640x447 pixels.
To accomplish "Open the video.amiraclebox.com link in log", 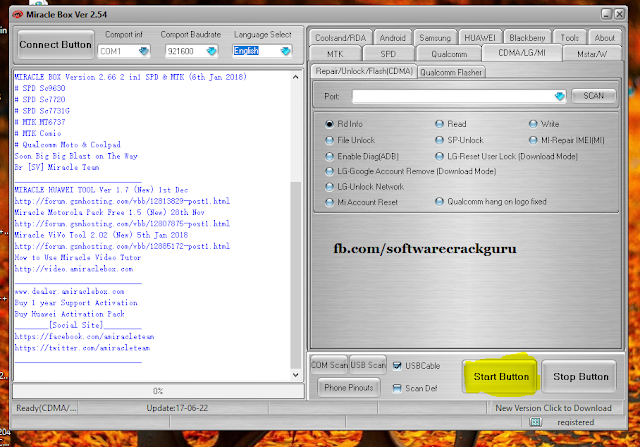I will pyautogui.click(x=74, y=269).
